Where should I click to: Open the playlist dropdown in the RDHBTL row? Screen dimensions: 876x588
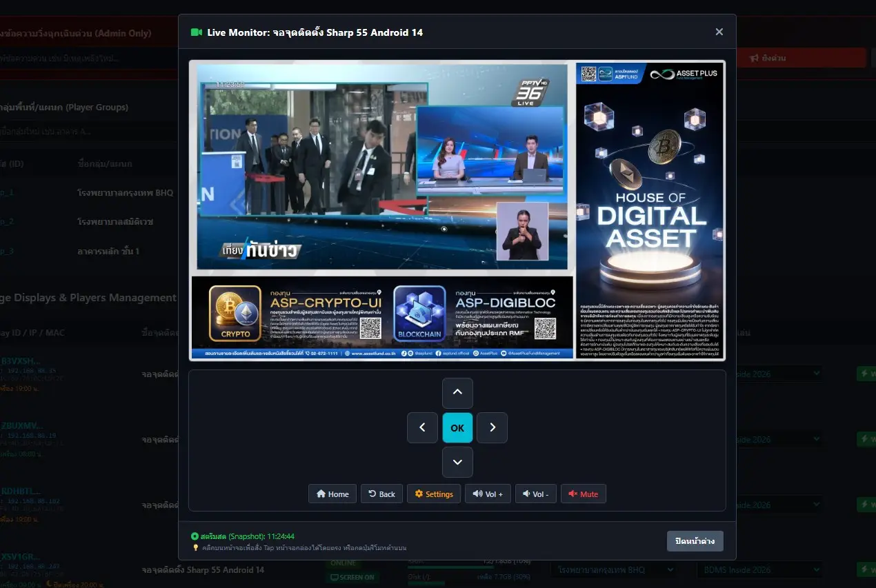click(779, 505)
